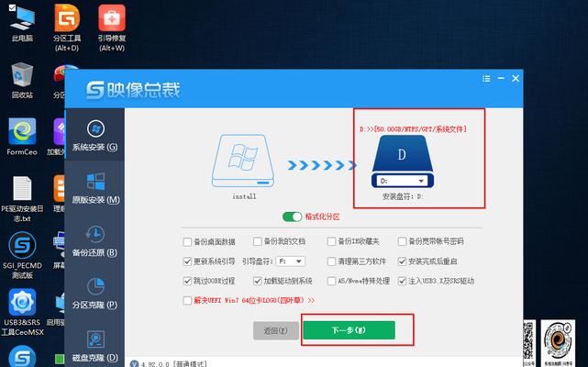Viewport: 588px width, 367px height.
Task: Uncheck 加载驱动到系统 checkbox
Action: point(257,281)
